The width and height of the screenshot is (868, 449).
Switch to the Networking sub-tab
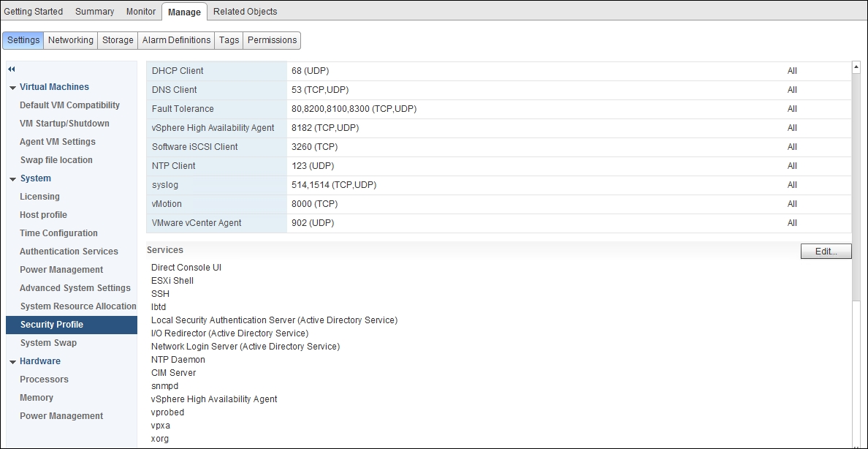pos(71,40)
